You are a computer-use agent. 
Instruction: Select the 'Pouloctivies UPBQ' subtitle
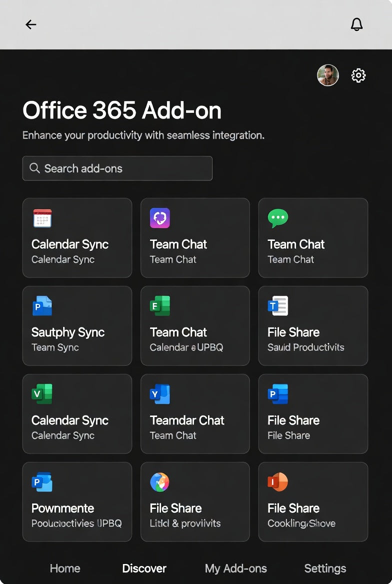(x=77, y=523)
